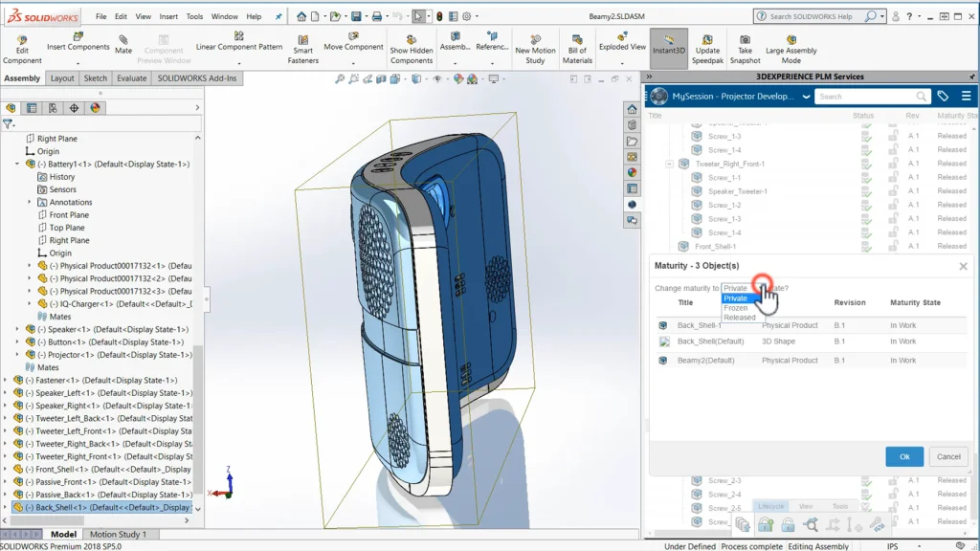Choose Released from the maturity dropdown

point(739,318)
